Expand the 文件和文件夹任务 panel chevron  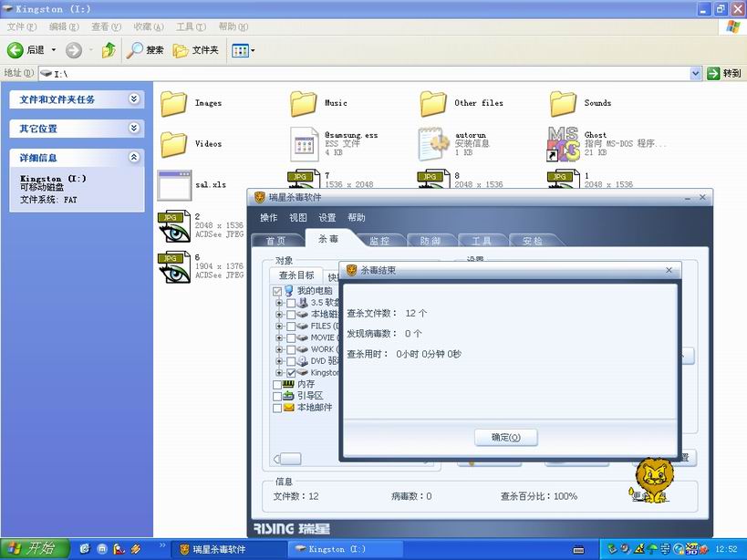coord(134,99)
